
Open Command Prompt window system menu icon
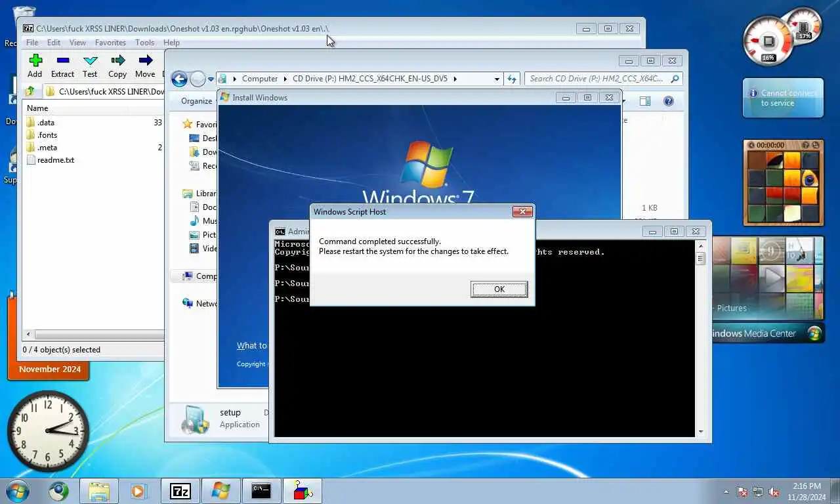(280, 232)
